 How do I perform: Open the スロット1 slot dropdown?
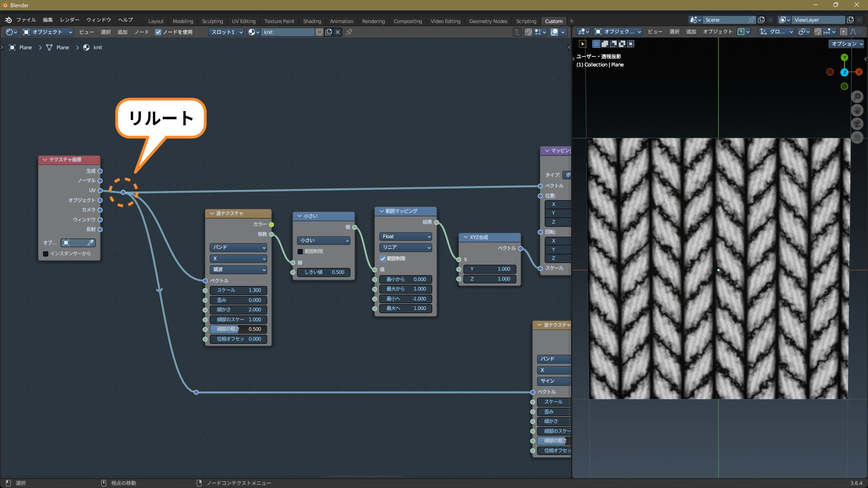point(226,32)
